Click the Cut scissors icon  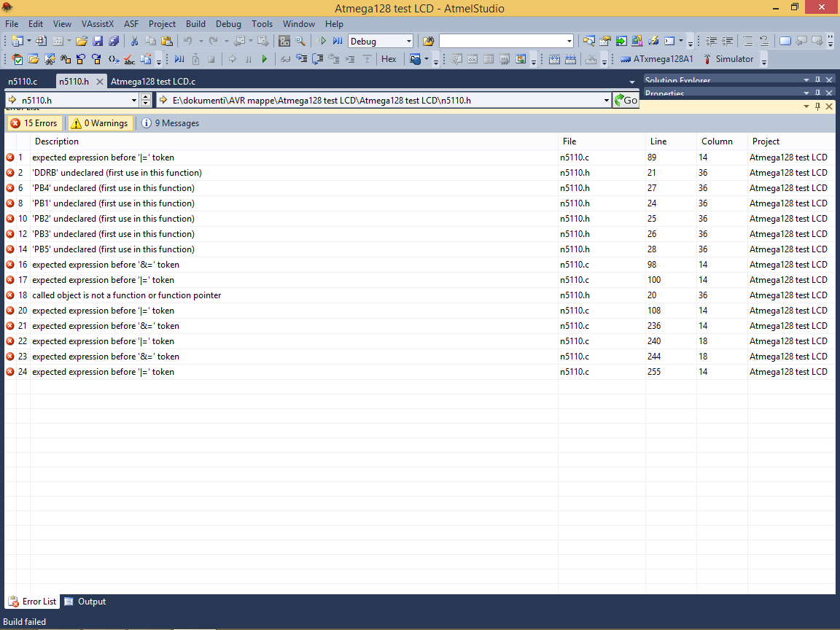click(134, 42)
